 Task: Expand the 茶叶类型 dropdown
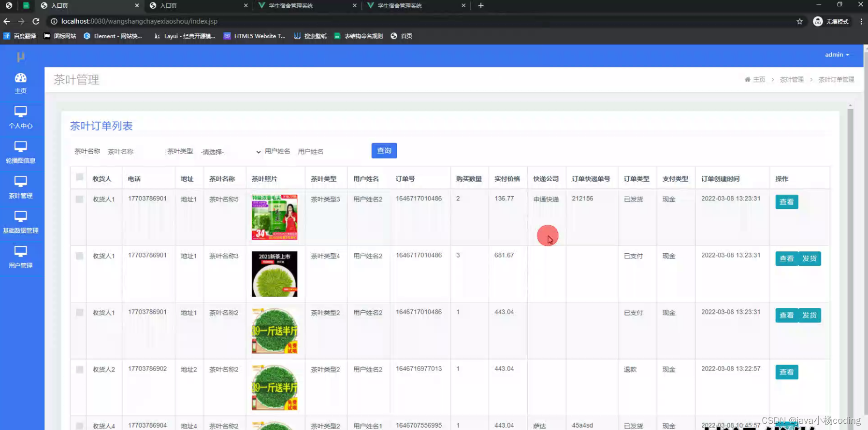click(x=231, y=152)
